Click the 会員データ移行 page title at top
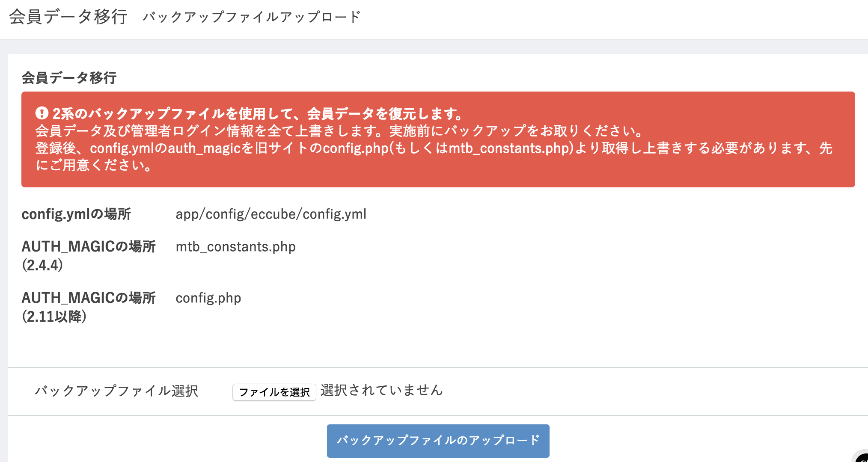This screenshot has width=868, height=462. [68, 17]
